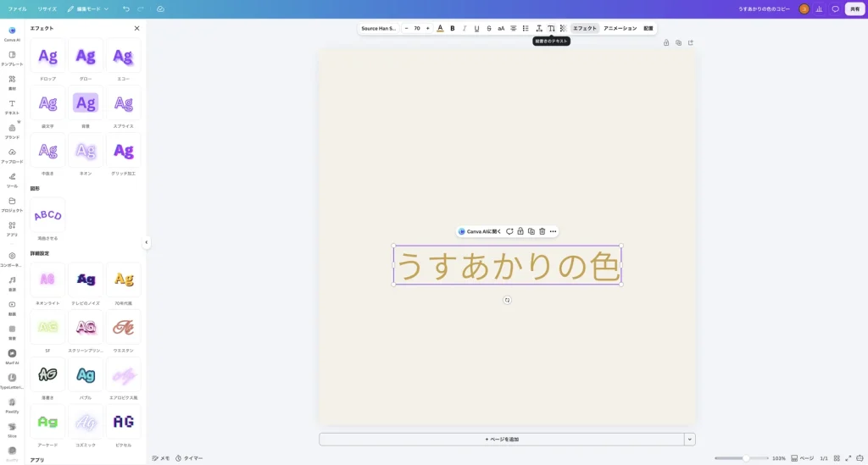
Task: Click the lock icon in floating toolbar
Action: point(520,232)
